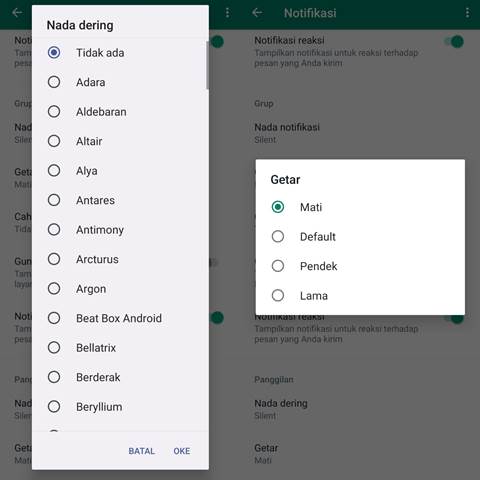
Task: Select Pendek vibration length
Action: 360,266
